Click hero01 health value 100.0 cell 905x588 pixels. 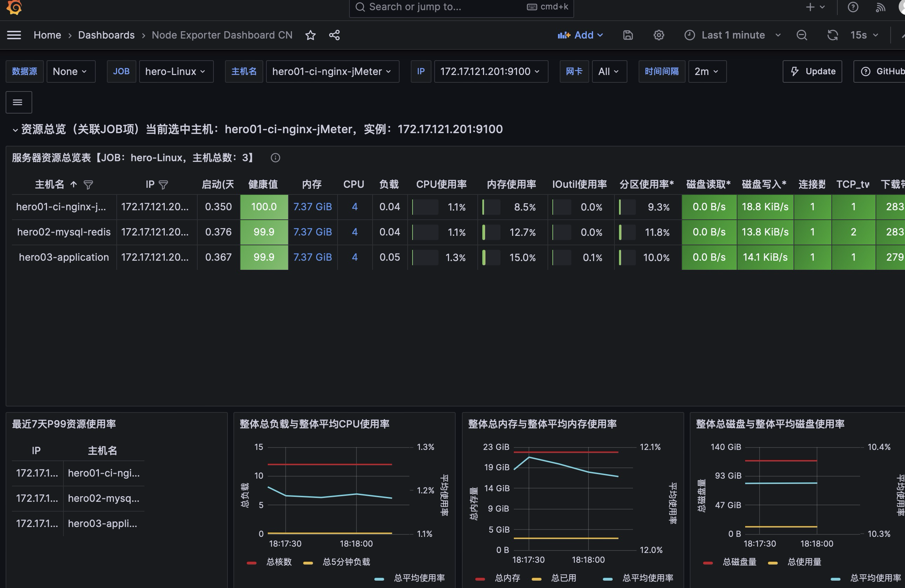tap(264, 207)
